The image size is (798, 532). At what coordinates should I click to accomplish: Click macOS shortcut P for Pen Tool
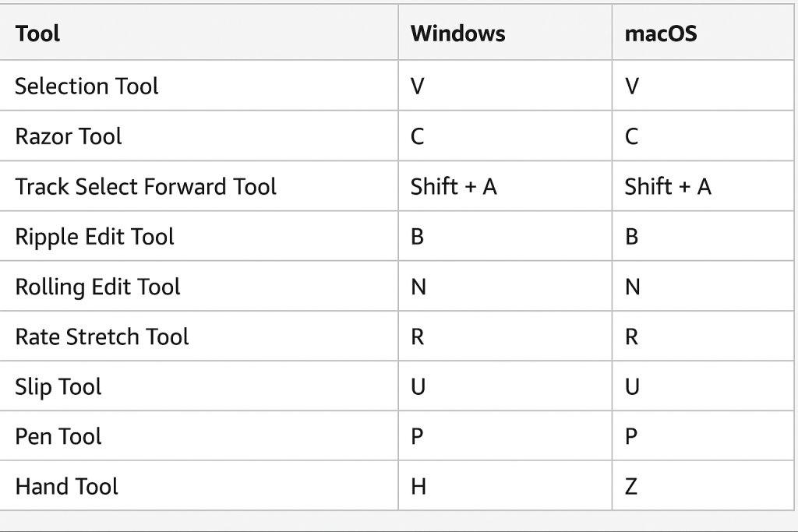(x=631, y=436)
